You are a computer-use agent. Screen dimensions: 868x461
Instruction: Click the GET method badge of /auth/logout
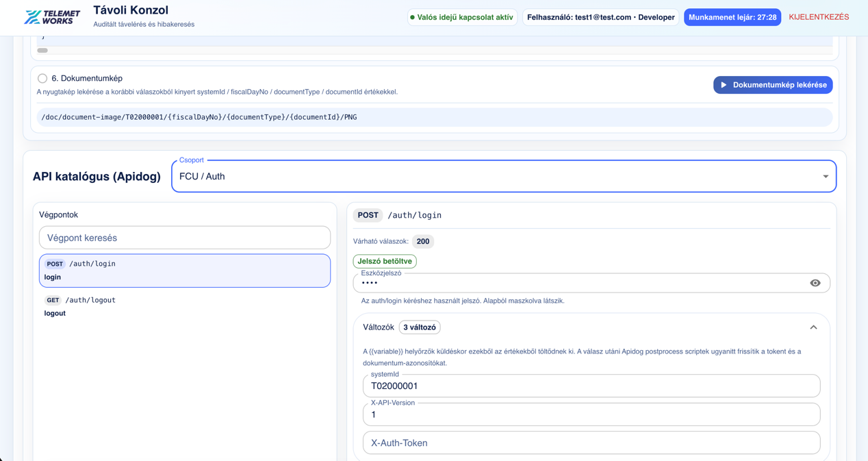[53, 300]
